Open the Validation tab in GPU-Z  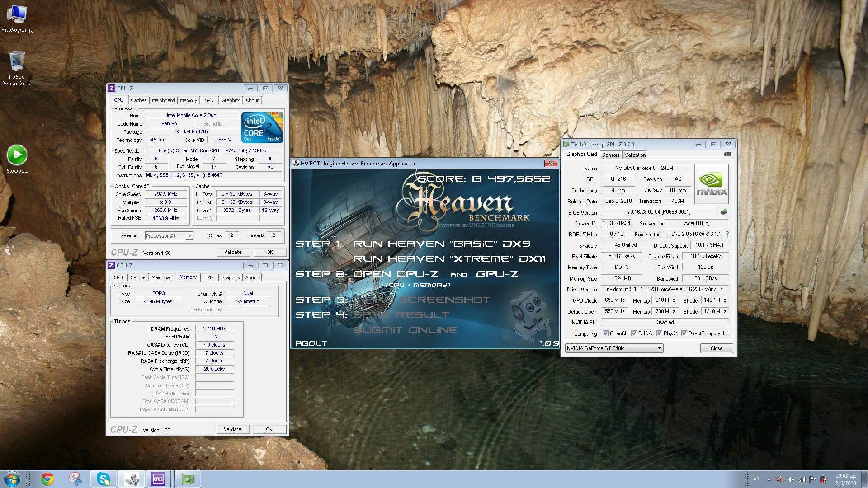pyautogui.click(x=635, y=155)
